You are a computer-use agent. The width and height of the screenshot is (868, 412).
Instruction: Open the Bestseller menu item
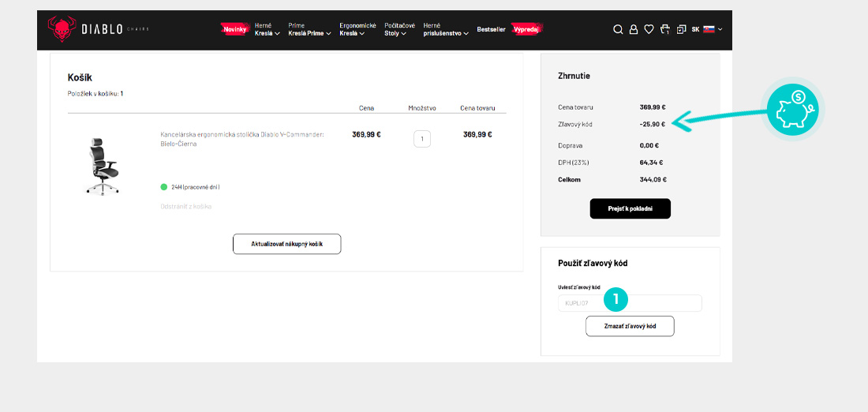(x=491, y=29)
